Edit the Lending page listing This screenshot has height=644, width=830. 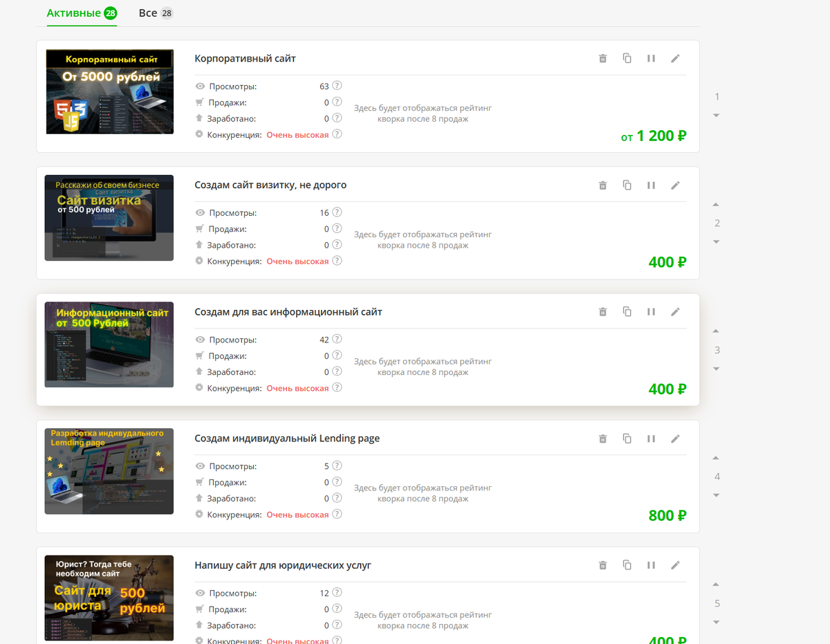click(x=676, y=438)
